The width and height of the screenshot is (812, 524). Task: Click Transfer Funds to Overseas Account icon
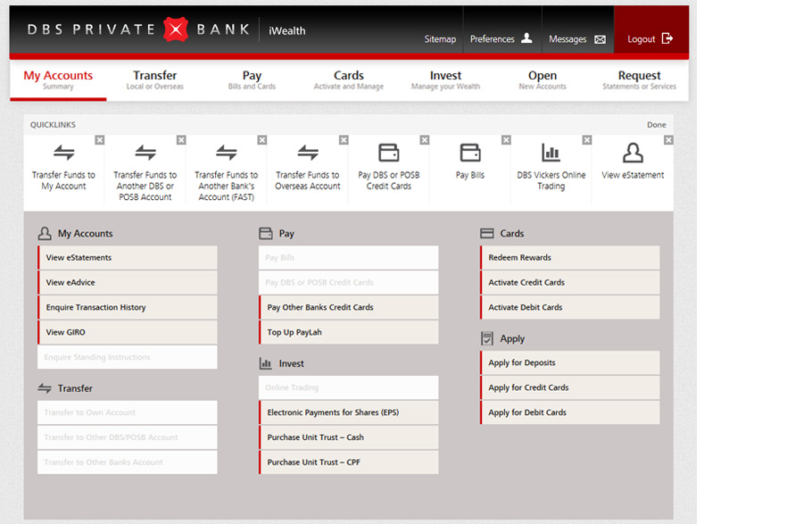pos(308,153)
